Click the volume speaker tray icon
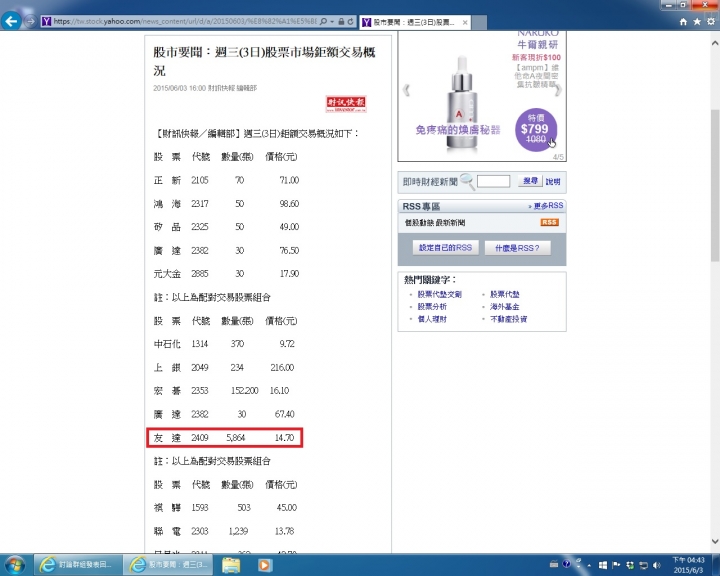Image resolution: width=720 pixels, height=576 pixels. [657, 565]
